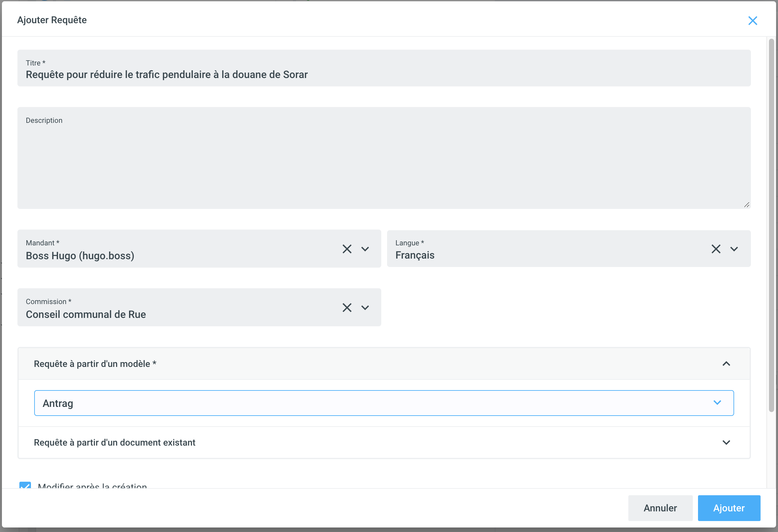The height and width of the screenshot is (532, 778).
Task: Click the Ajouter button
Action: pyautogui.click(x=729, y=508)
